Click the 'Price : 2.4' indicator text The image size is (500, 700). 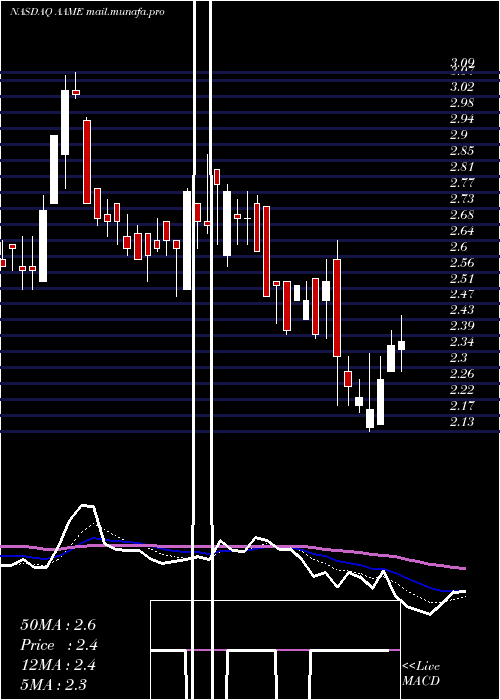59,645
